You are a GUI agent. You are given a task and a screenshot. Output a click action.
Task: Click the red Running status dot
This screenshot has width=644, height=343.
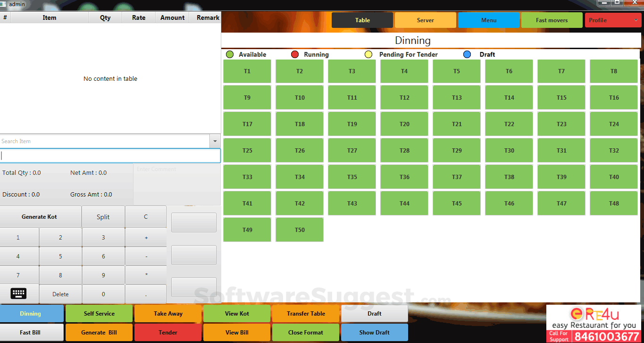pyautogui.click(x=295, y=54)
